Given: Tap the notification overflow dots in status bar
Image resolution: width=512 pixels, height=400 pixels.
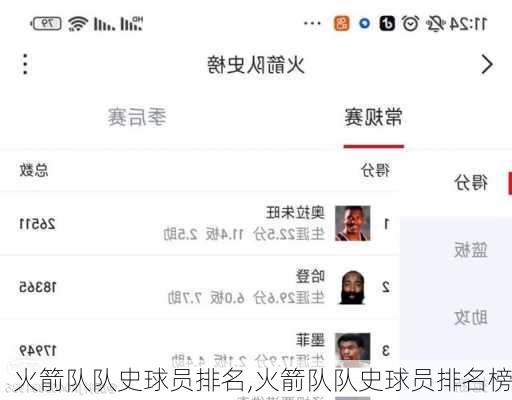Looking at the screenshot, I should pos(312,24).
